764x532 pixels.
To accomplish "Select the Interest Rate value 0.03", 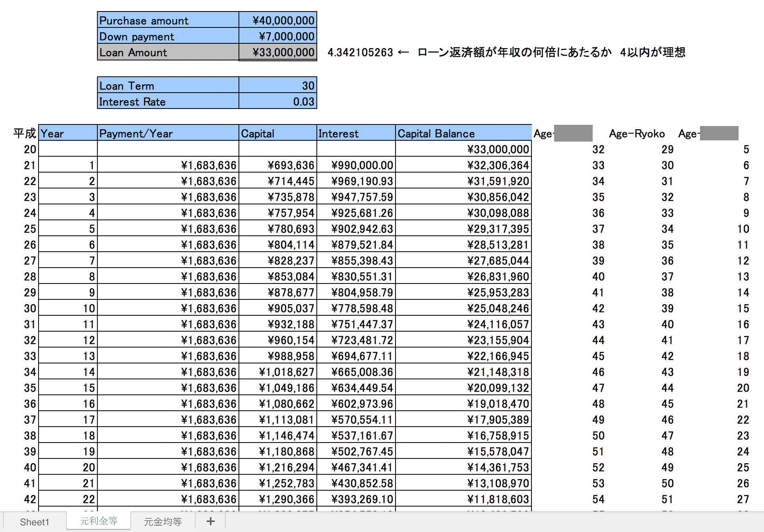I will (x=278, y=101).
